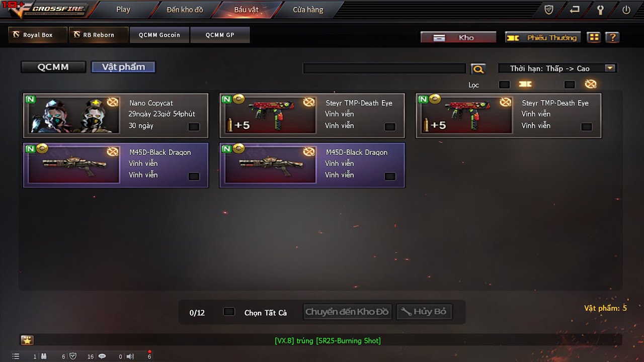Open the Cửa hàng menu tab

point(308,10)
